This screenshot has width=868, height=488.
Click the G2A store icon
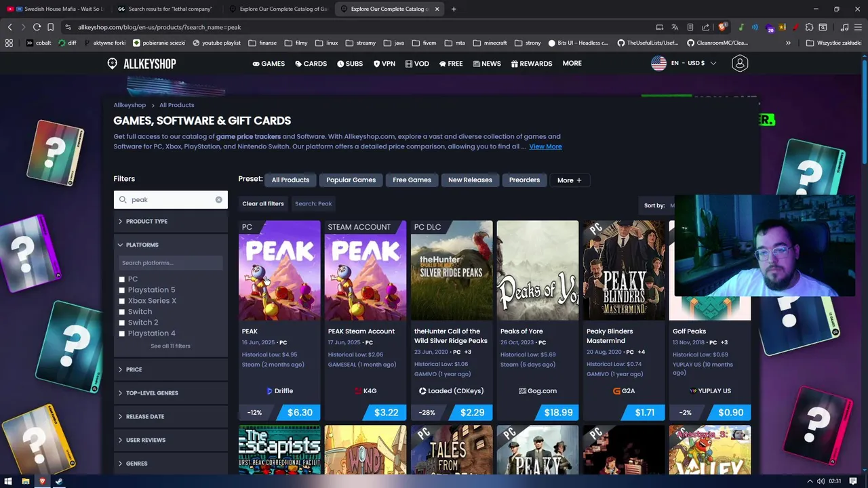click(616, 391)
